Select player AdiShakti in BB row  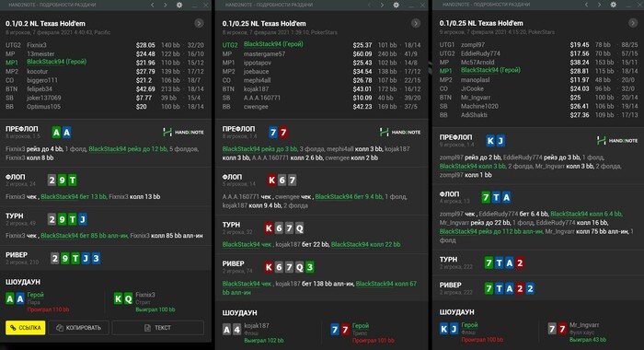point(474,115)
